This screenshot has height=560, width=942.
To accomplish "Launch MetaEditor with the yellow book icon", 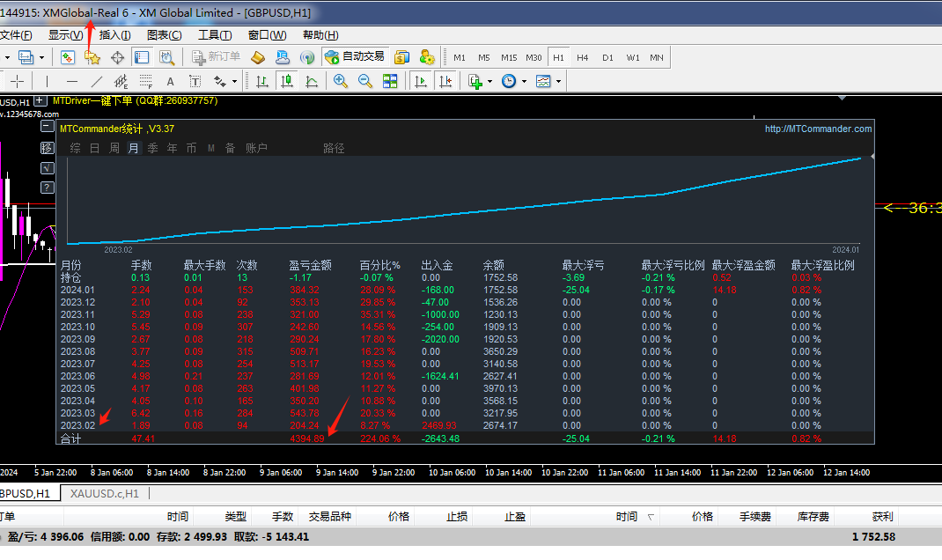I will click(x=258, y=57).
